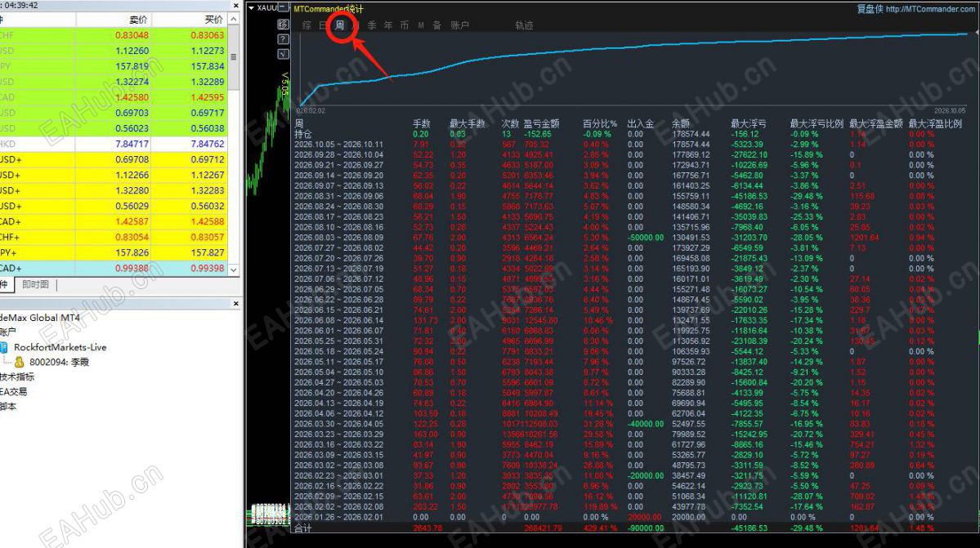Select the RockfortMarkets-Live server icon
Image resolution: width=980 pixels, height=548 pixels.
(4, 347)
